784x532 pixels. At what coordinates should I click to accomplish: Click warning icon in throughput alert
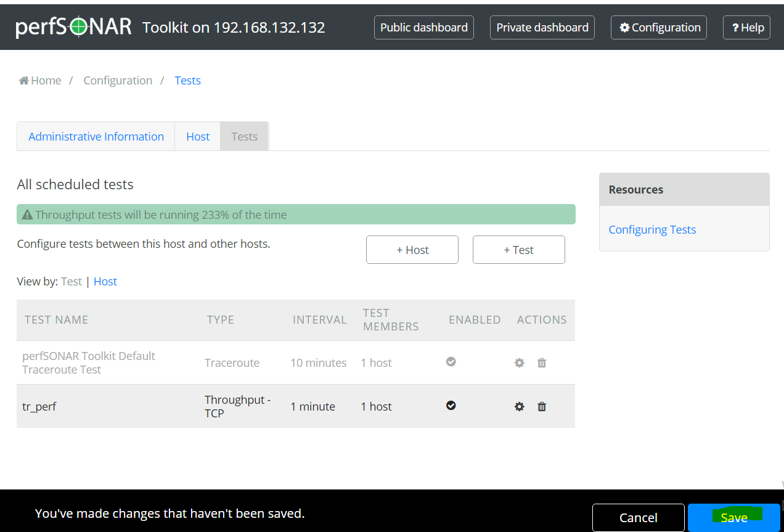click(x=27, y=215)
